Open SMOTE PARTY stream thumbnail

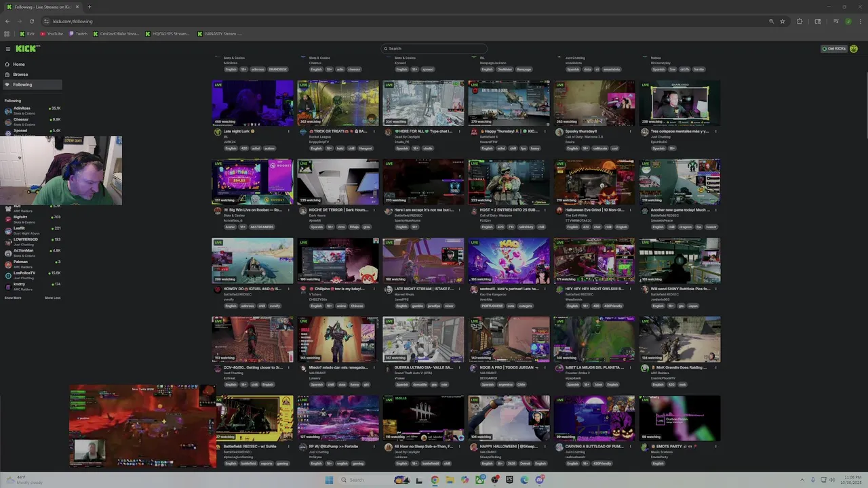(679, 418)
